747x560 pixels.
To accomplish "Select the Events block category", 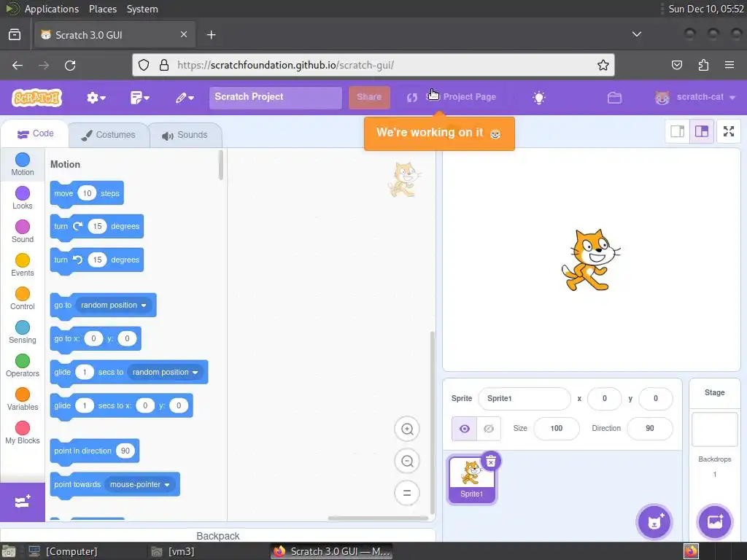I will pyautogui.click(x=23, y=265).
